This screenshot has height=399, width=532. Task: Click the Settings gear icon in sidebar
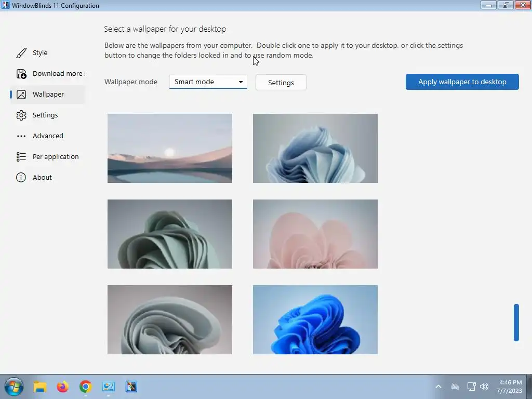click(x=21, y=115)
